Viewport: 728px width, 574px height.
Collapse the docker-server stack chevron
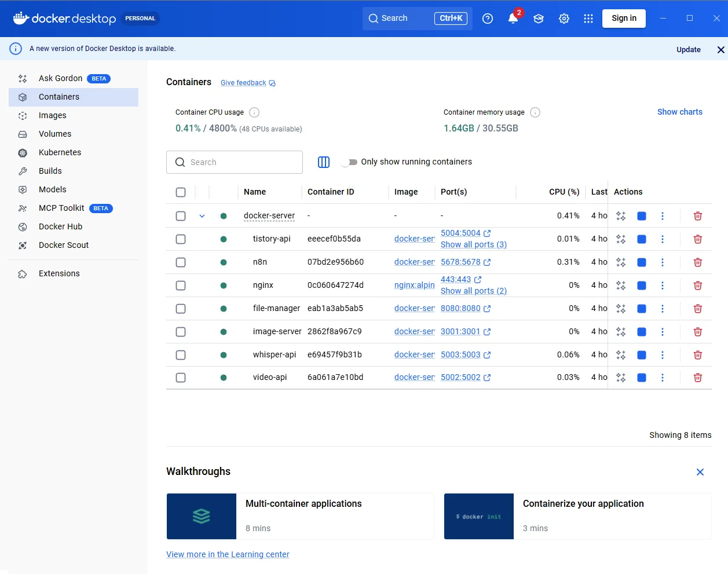tap(202, 216)
